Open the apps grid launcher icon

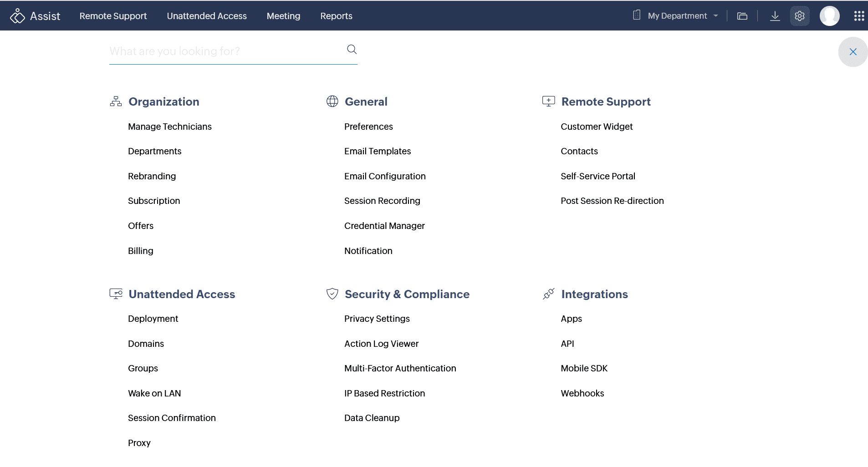point(859,16)
